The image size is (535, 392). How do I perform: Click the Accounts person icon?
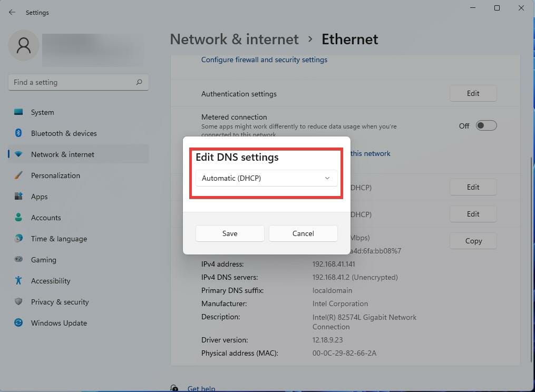[18, 217]
